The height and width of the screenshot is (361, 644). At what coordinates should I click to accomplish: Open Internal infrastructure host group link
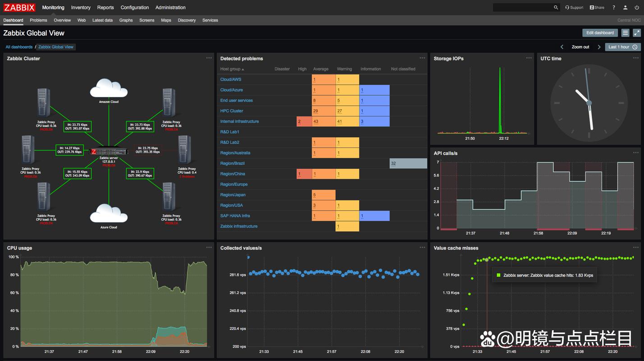[239, 121]
